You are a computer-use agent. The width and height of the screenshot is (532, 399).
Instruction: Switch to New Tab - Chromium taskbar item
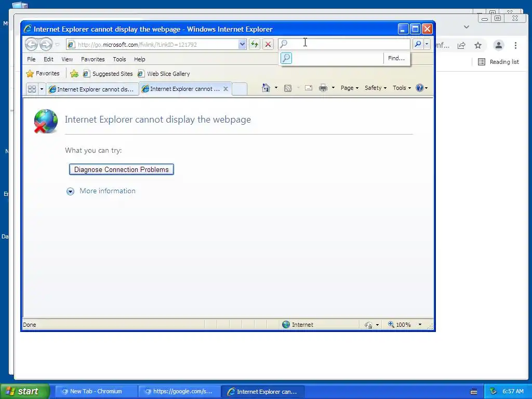click(x=96, y=391)
